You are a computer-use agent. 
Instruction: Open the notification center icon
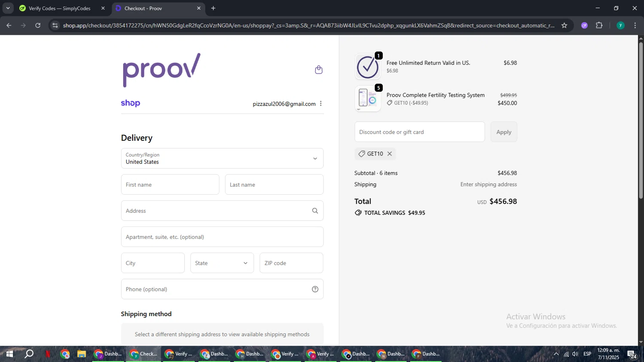tap(632, 354)
